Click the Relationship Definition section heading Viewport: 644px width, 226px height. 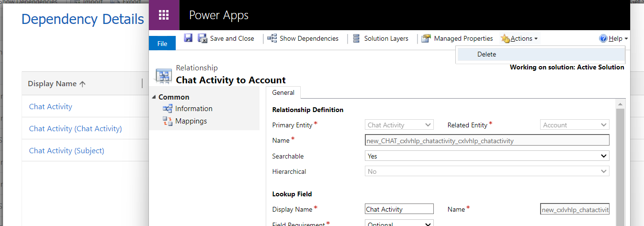308,110
